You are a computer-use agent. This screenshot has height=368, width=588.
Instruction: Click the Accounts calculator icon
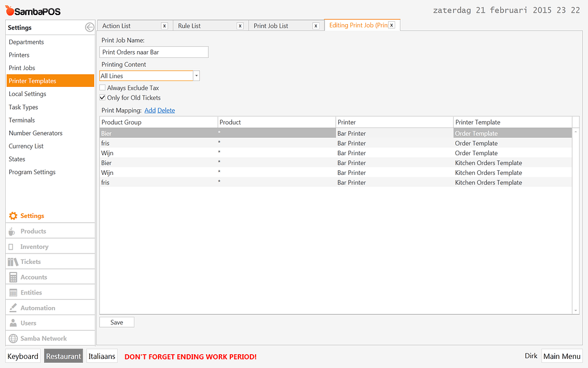[x=13, y=276]
